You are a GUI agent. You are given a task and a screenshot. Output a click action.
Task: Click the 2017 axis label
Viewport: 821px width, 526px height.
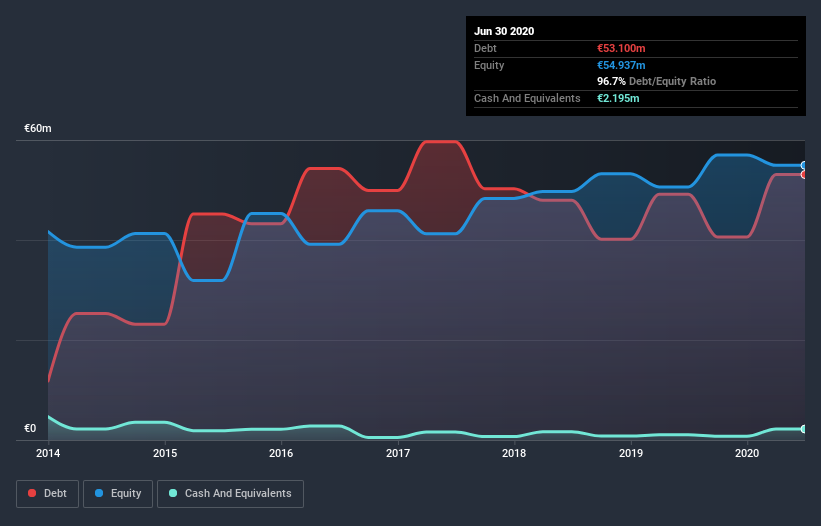pos(398,453)
